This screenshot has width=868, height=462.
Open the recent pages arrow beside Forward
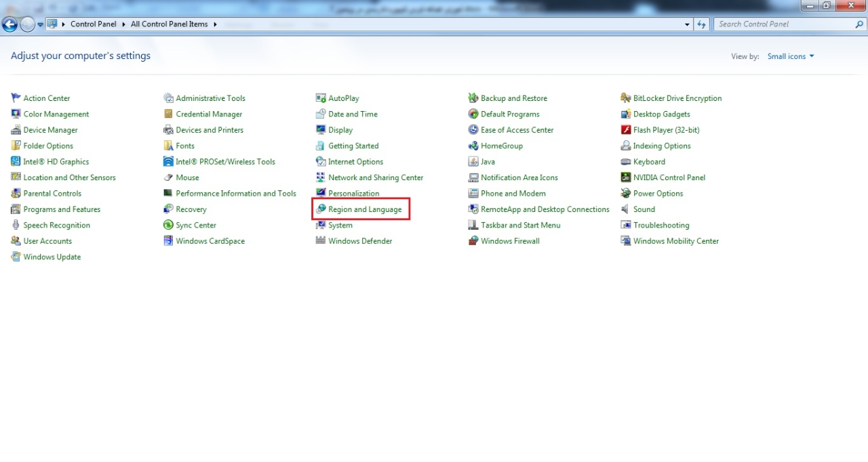(40, 24)
